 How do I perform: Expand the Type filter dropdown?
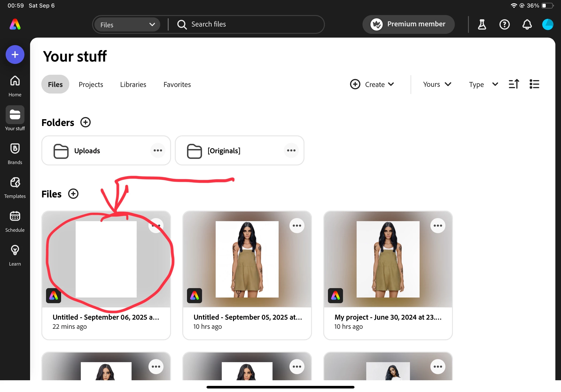pyautogui.click(x=483, y=85)
